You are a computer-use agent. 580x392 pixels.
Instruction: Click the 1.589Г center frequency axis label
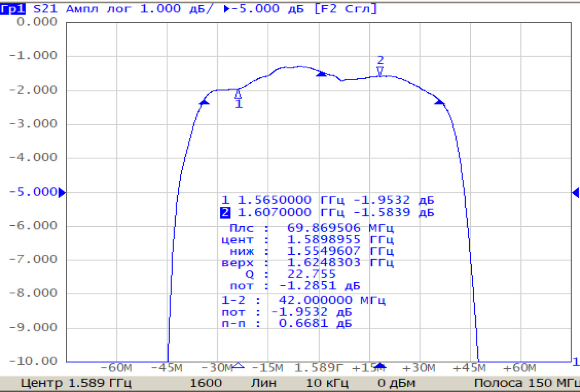(319, 368)
